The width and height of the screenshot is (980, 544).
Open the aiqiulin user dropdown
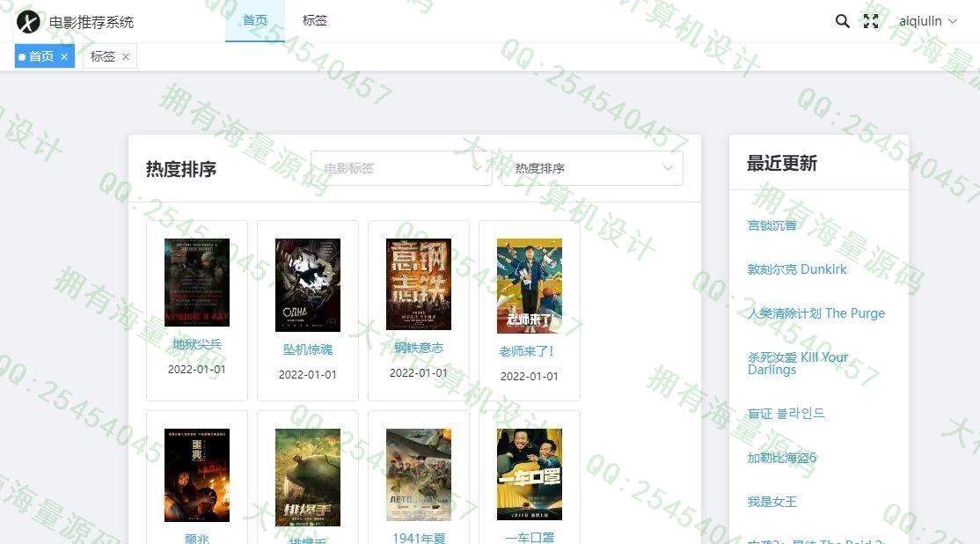(927, 21)
